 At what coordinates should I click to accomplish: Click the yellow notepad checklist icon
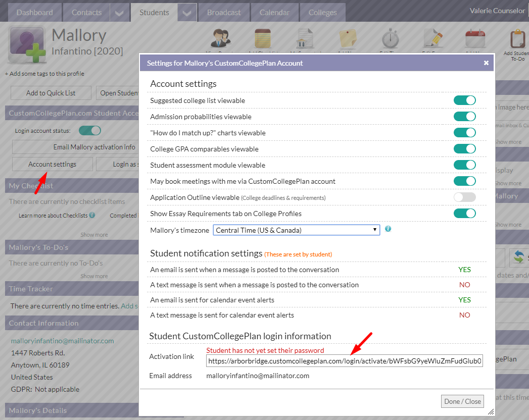coord(263,38)
